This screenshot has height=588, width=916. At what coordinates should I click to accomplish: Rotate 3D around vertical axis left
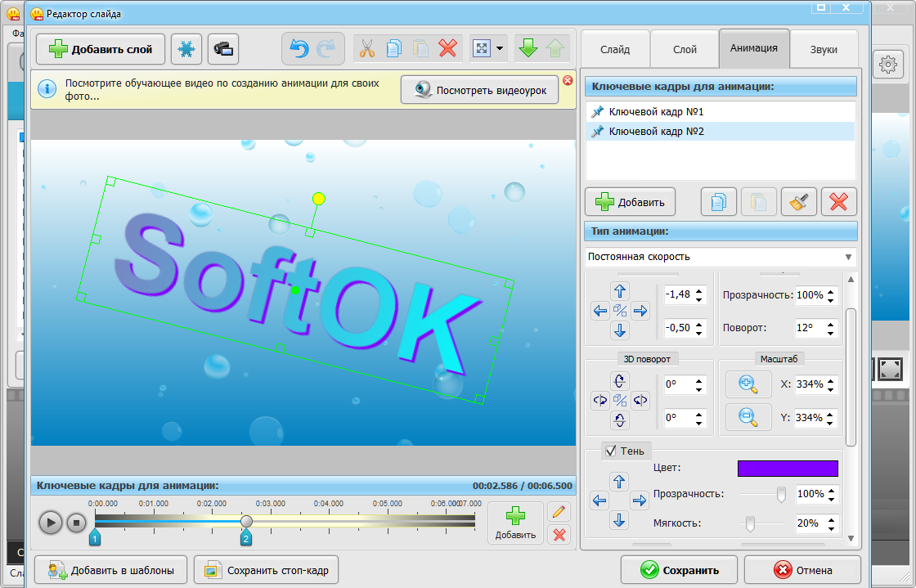[600, 401]
